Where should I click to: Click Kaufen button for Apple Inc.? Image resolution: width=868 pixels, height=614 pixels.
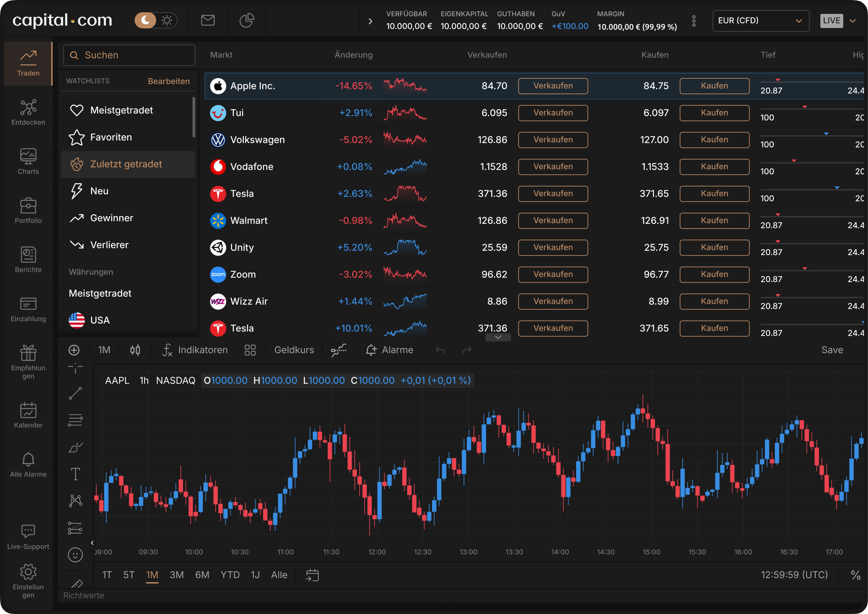click(x=714, y=86)
